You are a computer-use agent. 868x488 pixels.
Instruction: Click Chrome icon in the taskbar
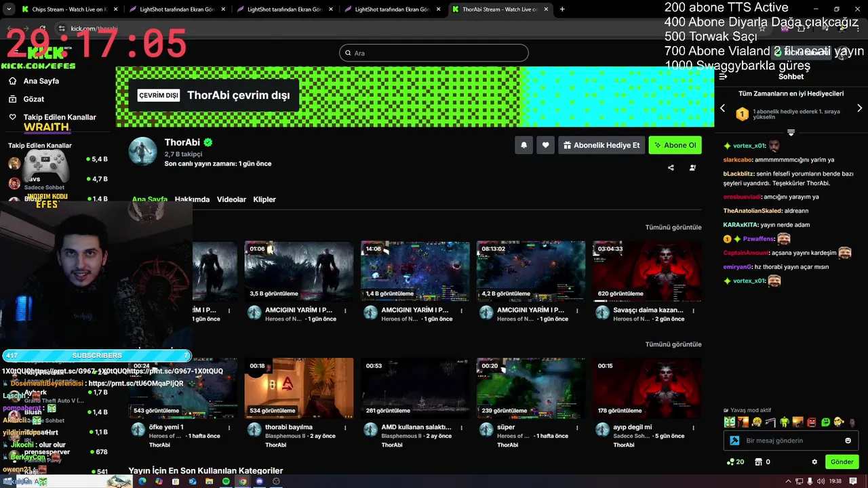243,481
